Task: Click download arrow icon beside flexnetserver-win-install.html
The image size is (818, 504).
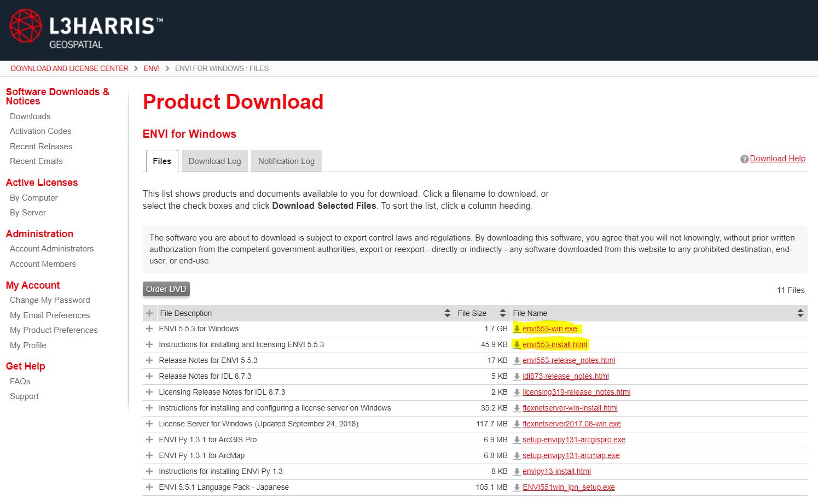Action: pos(517,408)
